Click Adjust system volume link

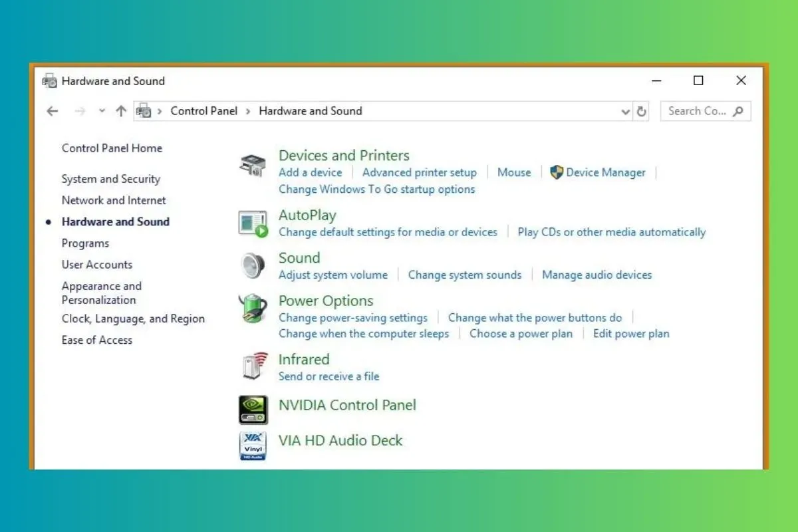coord(332,275)
